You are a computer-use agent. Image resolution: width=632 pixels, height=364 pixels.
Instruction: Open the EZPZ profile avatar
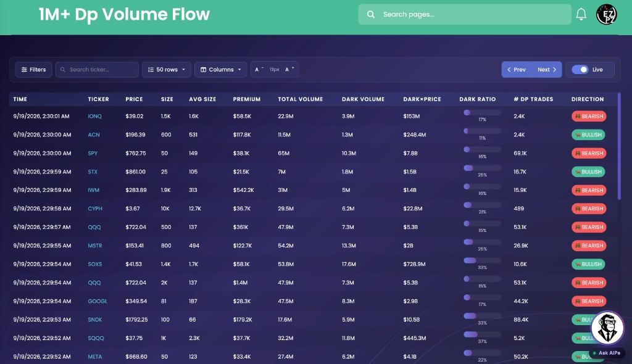(x=607, y=14)
